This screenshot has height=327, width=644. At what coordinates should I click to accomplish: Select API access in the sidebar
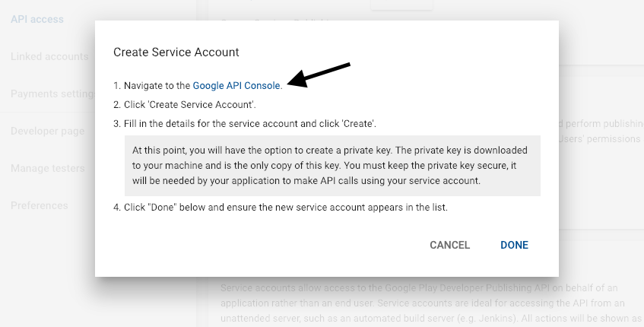(37, 19)
